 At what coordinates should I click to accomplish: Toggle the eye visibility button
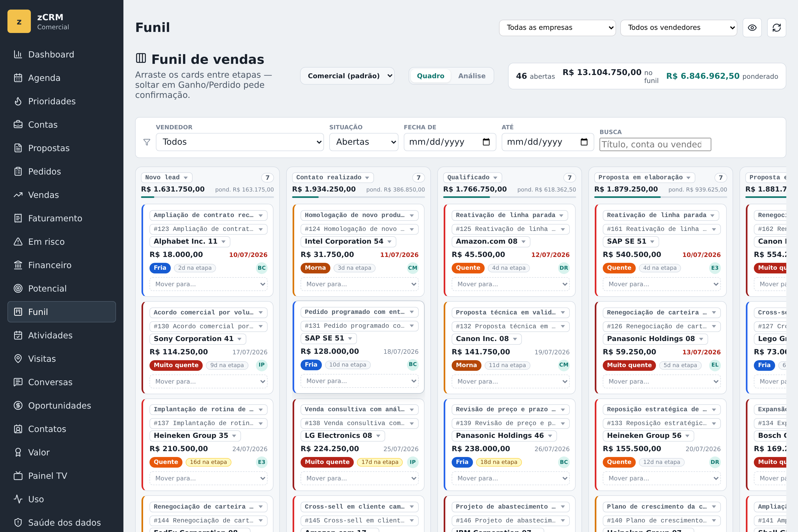tap(752, 27)
